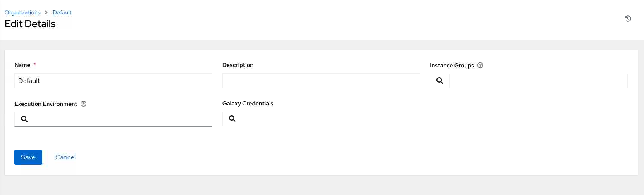Click the breadcrumb chevron separator
644x195 pixels.
46,12
